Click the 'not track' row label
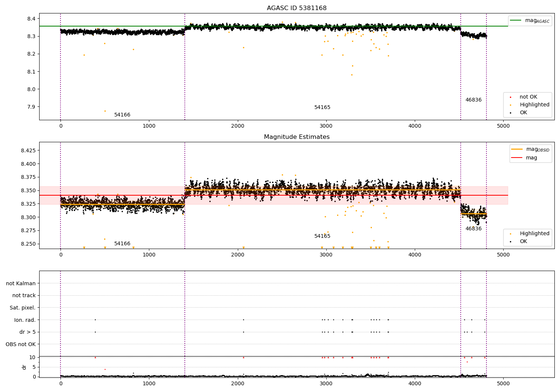The height and width of the screenshot is (392, 560). click(x=24, y=295)
